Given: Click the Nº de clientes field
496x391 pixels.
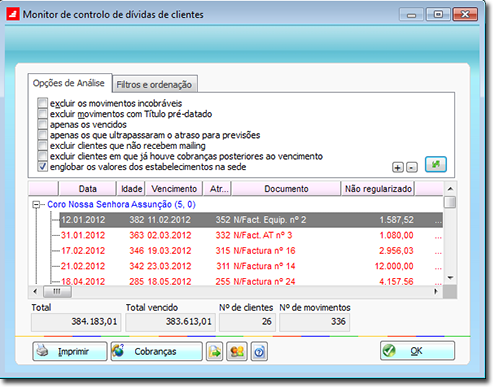Looking at the screenshot, I should [x=247, y=322].
